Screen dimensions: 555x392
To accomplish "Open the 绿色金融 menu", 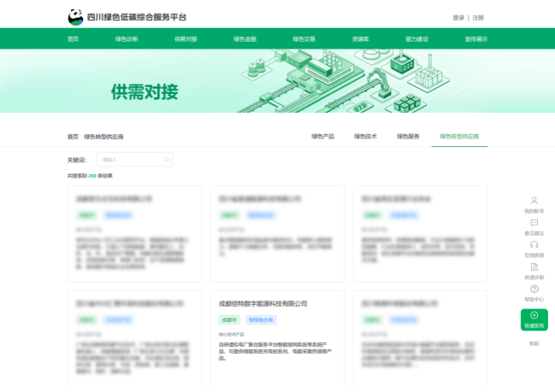I will [244, 39].
